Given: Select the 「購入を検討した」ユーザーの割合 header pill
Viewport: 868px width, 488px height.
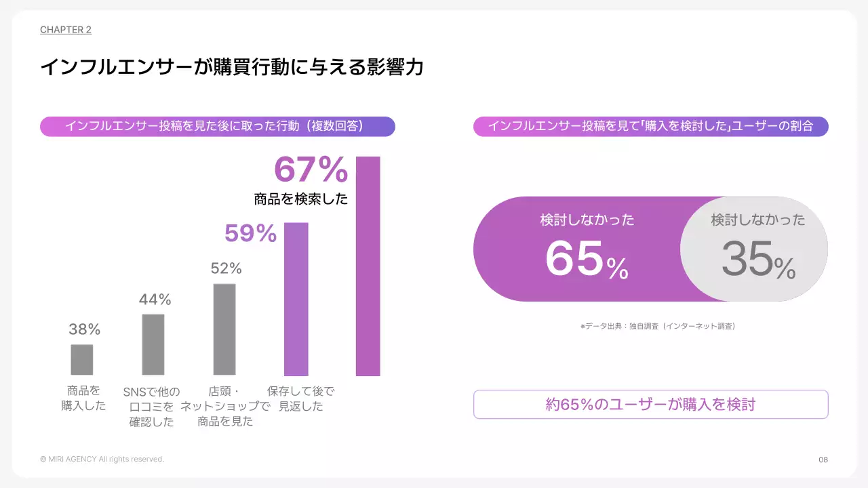Looking at the screenshot, I should point(650,126).
